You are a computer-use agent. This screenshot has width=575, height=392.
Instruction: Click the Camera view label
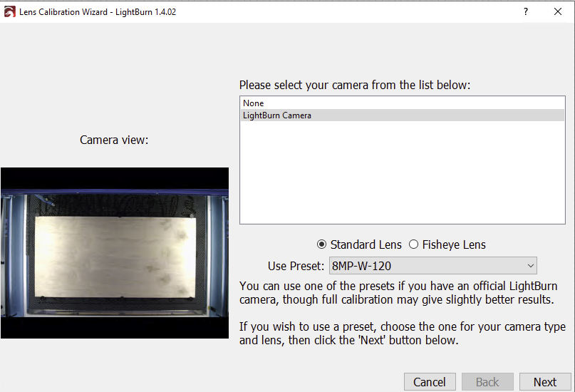(114, 140)
